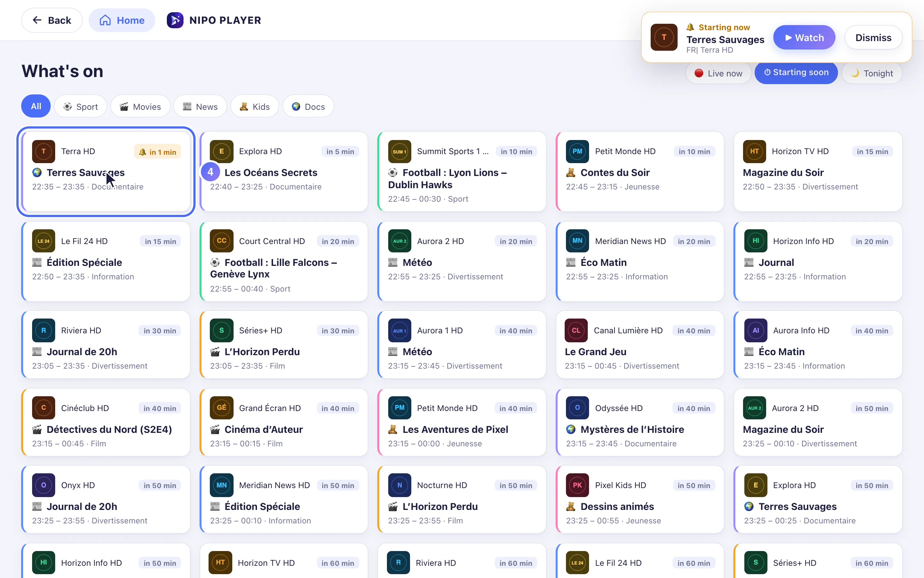Open the Football Lille Falcons – Genève Lynx card
This screenshot has width=924, height=578.
pyautogui.click(x=284, y=261)
